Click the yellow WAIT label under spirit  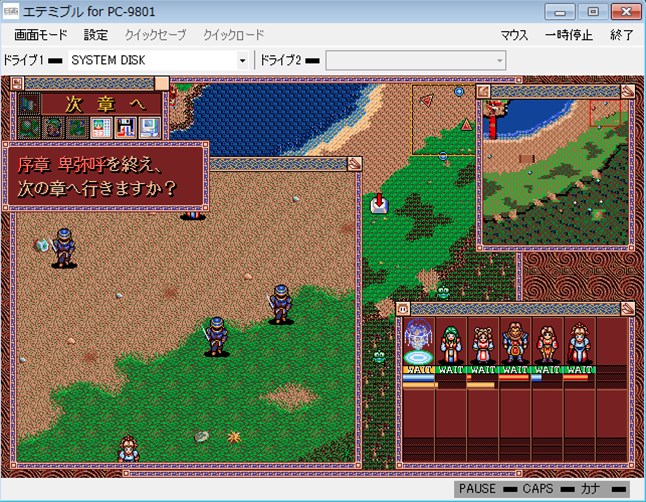pyautogui.click(x=419, y=370)
